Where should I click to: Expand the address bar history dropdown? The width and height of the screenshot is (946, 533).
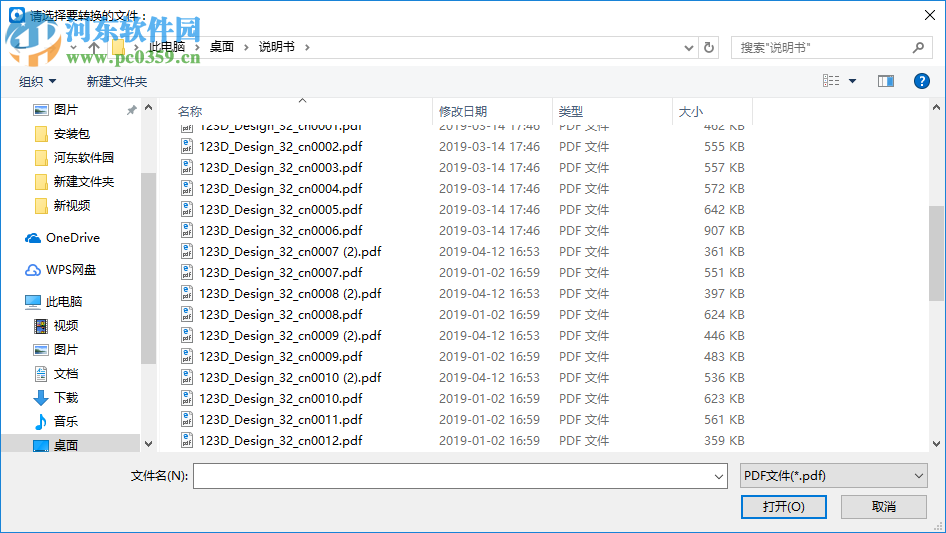pyautogui.click(x=688, y=48)
